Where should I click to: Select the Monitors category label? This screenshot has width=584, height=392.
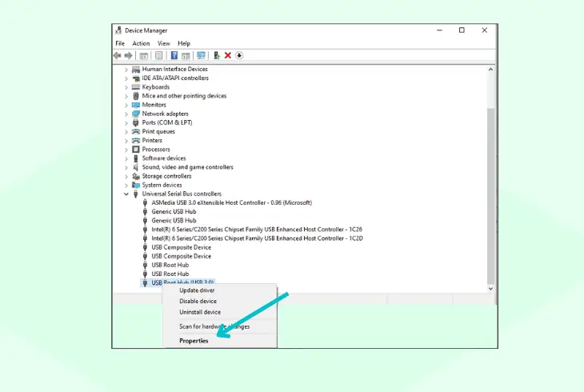154,105
